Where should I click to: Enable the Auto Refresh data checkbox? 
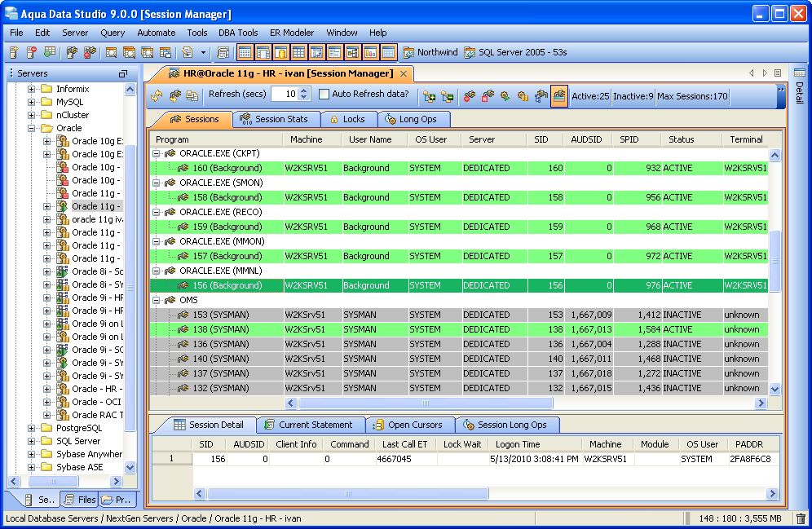[x=324, y=95]
